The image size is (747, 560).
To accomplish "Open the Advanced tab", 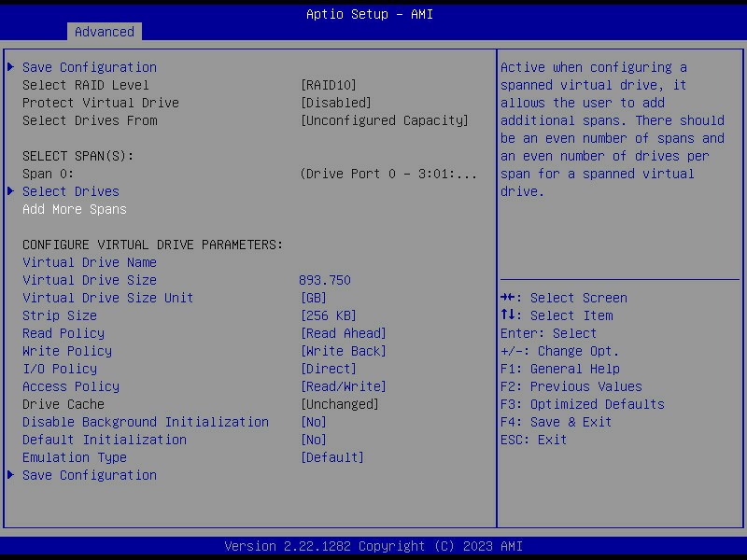I will point(105,32).
